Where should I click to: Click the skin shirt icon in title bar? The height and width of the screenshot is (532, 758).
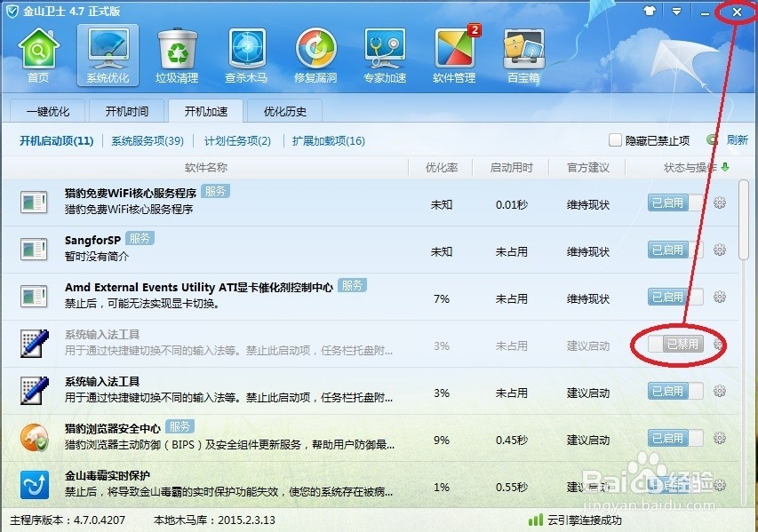tap(650, 12)
